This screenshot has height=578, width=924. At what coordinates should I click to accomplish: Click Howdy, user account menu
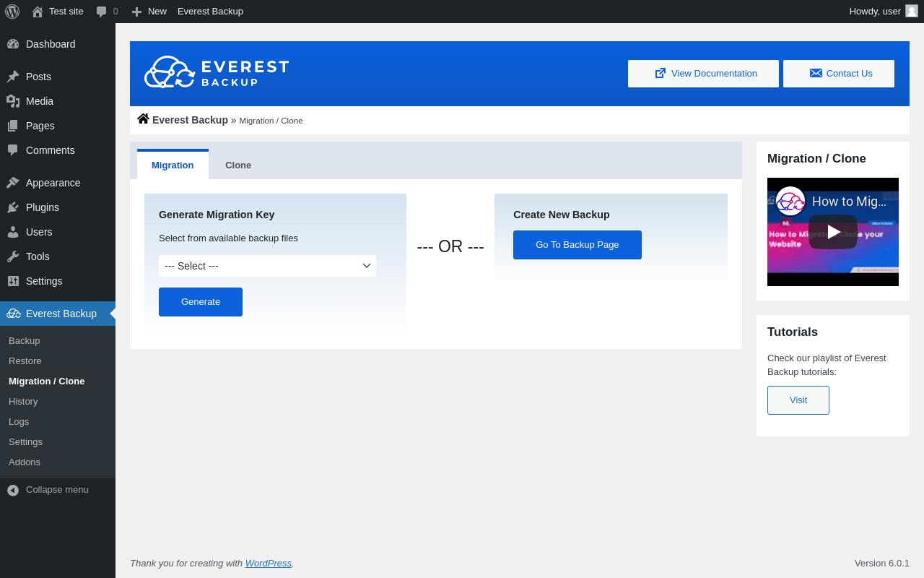883,12
